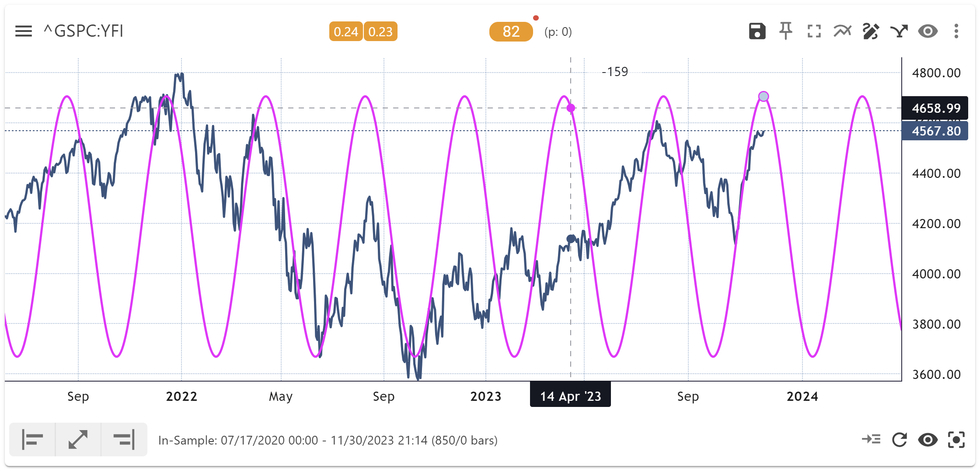Click the trend line indicator icon
Viewport: 980px width, 469px height.
[x=842, y=31]
